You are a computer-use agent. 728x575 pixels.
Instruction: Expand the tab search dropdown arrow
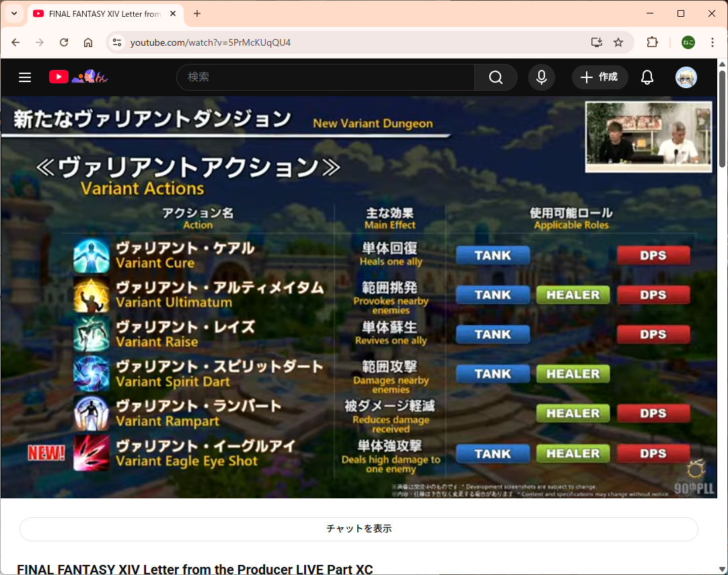13,13
